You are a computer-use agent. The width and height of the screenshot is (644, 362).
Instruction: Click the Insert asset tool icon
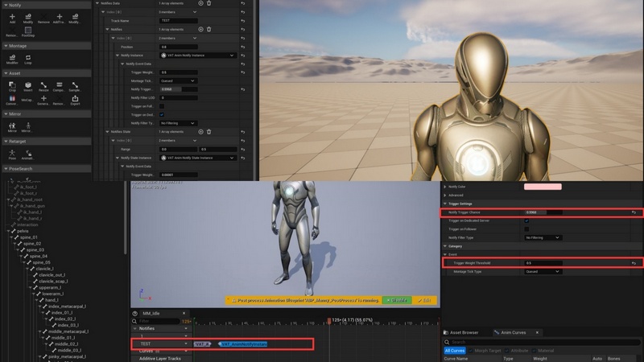tap(28, 84)
